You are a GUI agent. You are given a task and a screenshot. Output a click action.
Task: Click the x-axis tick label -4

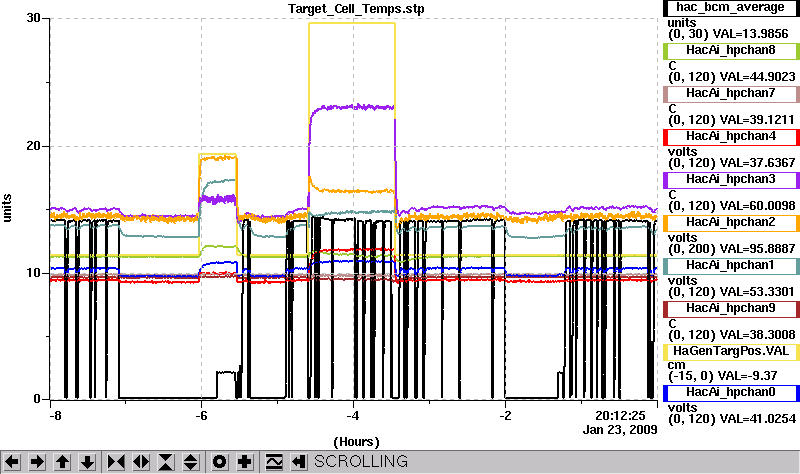353,416
